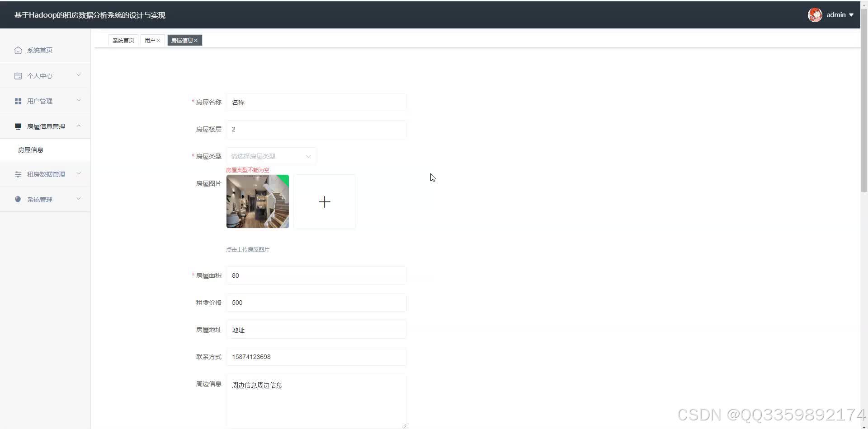Collapse the 房屋信息管理 menu chevron

(x=79, y=126)
